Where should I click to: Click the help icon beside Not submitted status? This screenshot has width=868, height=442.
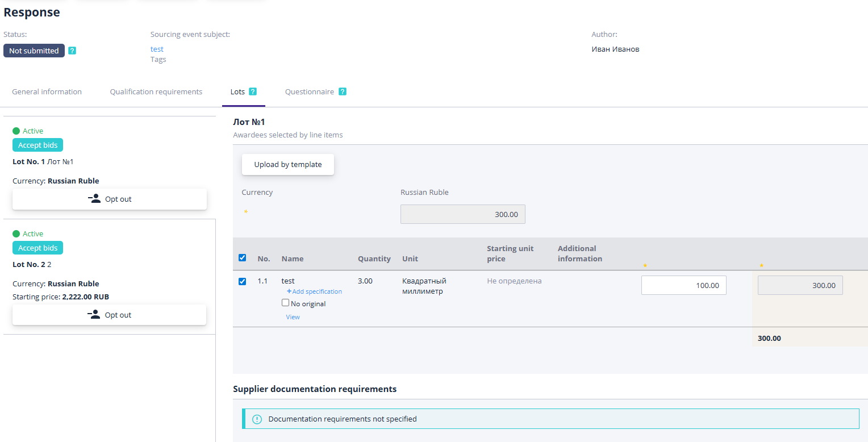click(x=72, y=51)
